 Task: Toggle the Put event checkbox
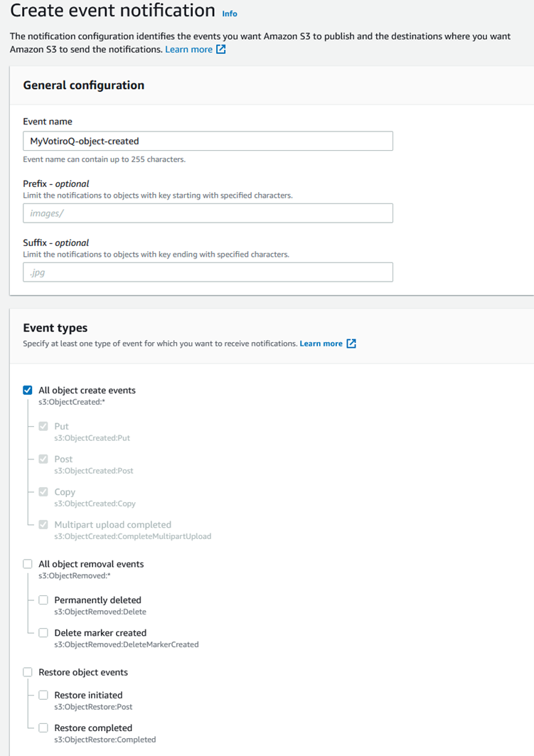(x=43, y=426)
